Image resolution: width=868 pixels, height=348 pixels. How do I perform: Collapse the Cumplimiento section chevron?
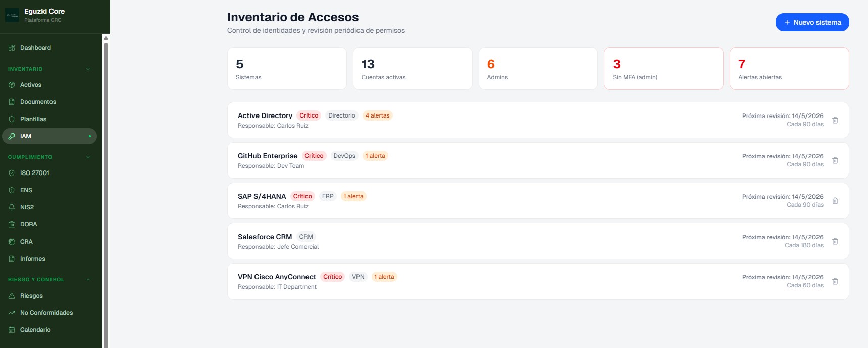click(x=88, y=157)
